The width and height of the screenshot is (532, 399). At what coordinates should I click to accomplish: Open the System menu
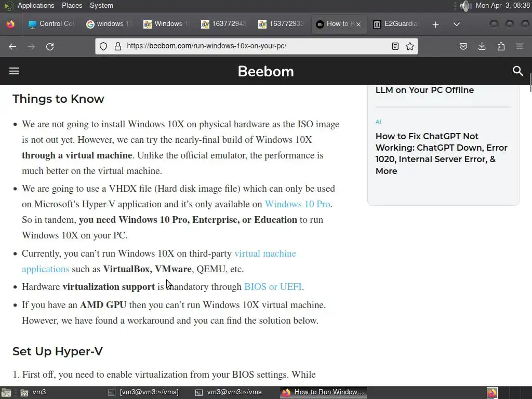101,5
